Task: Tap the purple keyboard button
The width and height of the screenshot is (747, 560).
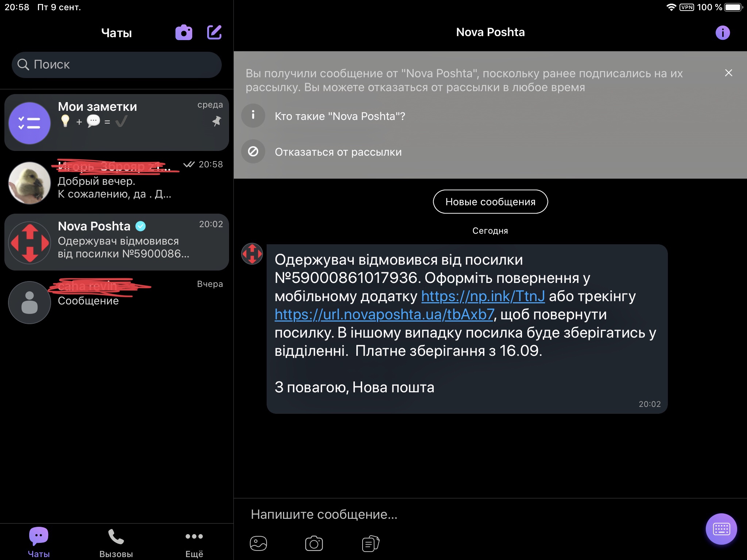Action: coord(721,529)
